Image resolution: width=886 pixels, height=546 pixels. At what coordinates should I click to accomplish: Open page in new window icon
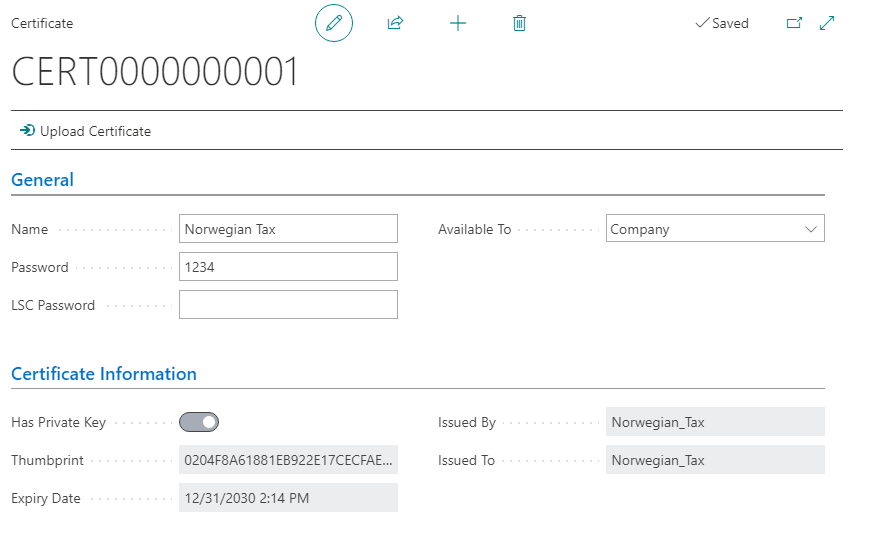[794, 23]
